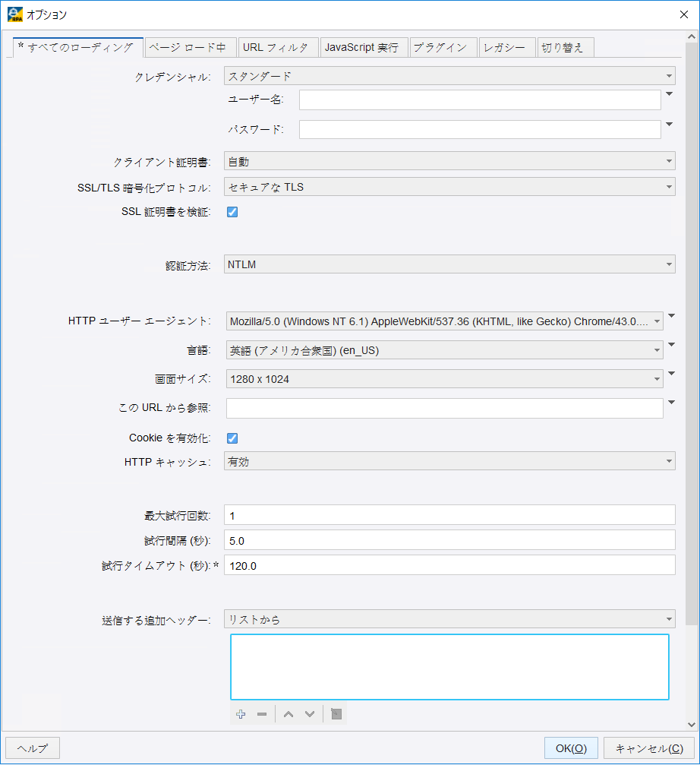This screenshot has height=765, width=700.
Task: Move the selected header entry up
Action: 288,713
